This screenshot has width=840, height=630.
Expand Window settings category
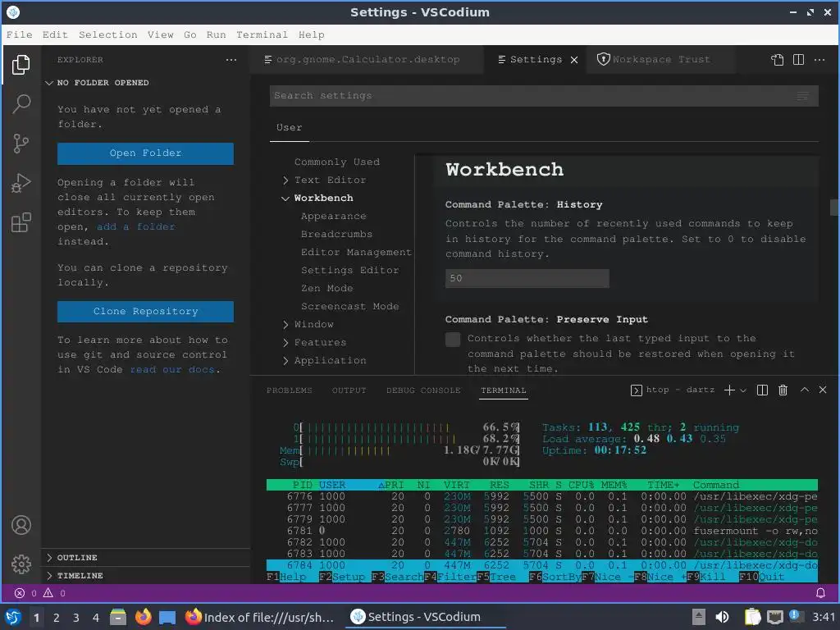click(313, 324)
